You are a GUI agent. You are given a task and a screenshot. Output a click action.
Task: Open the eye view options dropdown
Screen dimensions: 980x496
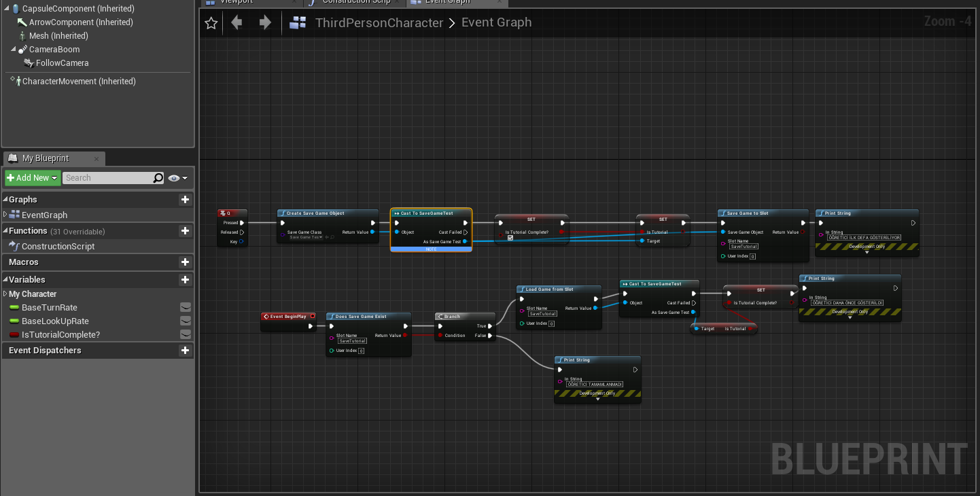coord(178,178)
